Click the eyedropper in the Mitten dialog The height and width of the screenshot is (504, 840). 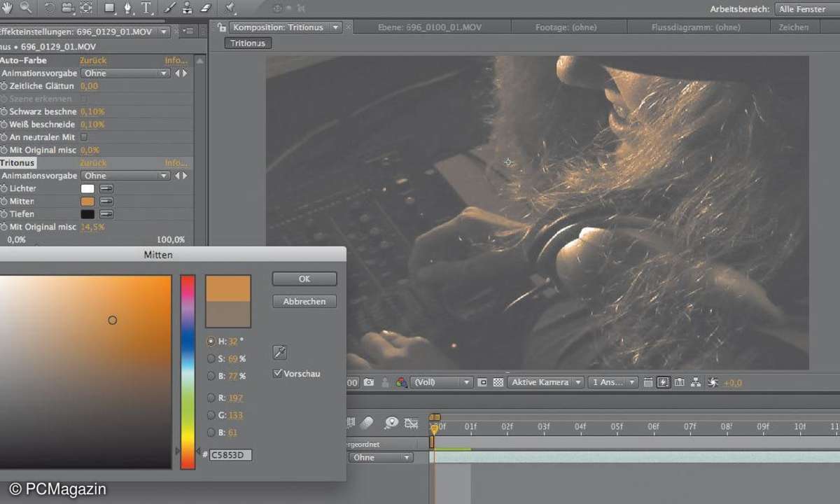(279, 352)
